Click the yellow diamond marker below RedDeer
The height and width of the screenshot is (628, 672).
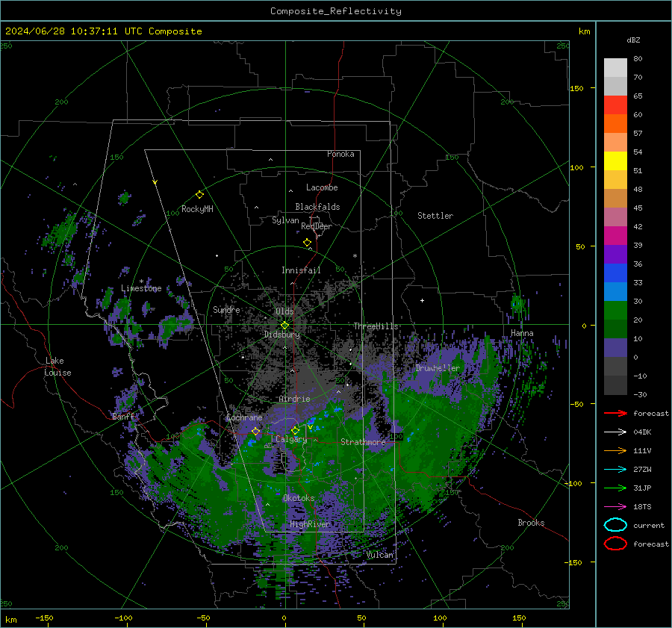pyautogui.click(x=307, y=243)
